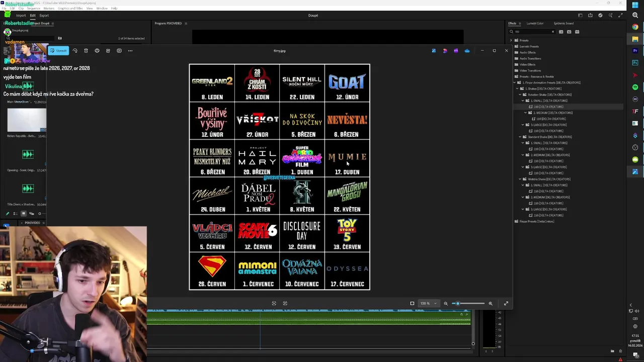The height and width of the screenshot is (362, 644).
Task: Open the Window menu
Action: click(102, 9)
